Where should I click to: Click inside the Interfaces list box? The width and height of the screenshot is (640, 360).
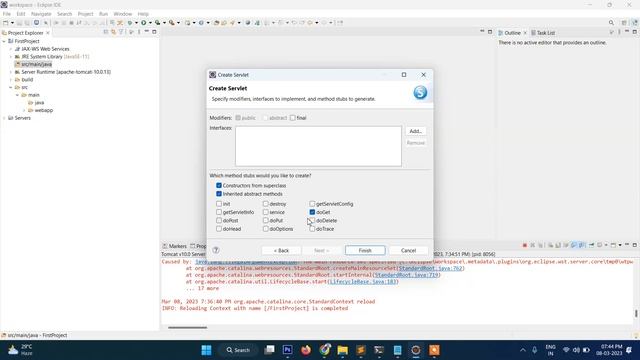click(x=318, y=146)
